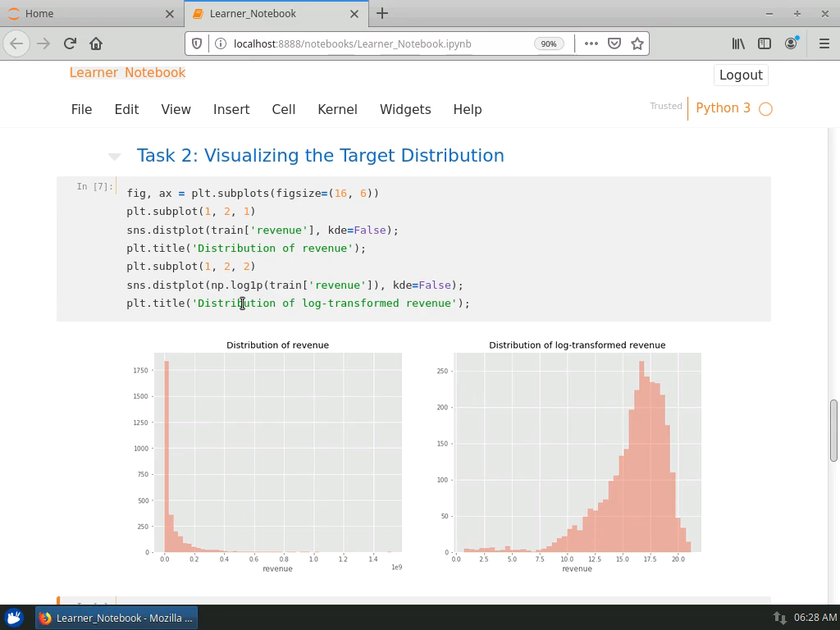840x630 pixels.
Task: Click the tracking protection shield icon
Action: [197, 44]
